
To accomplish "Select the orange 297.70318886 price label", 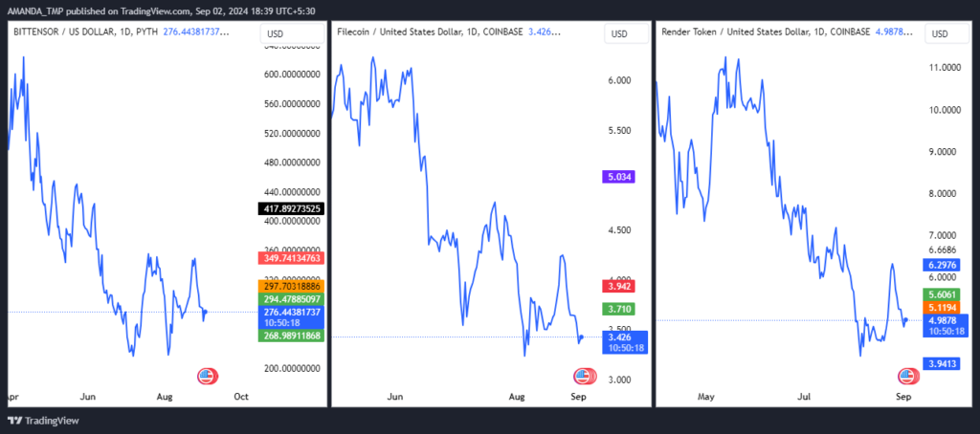I will (x=291, y=286).
